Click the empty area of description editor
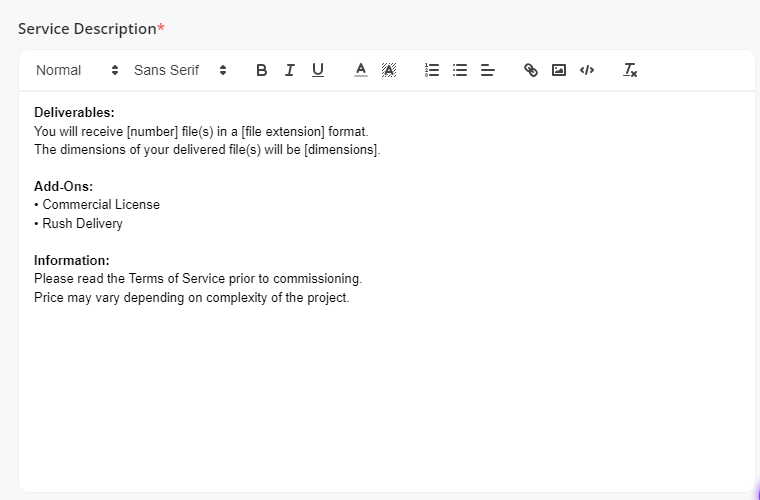The image size is (760, 500). point(386,400)
